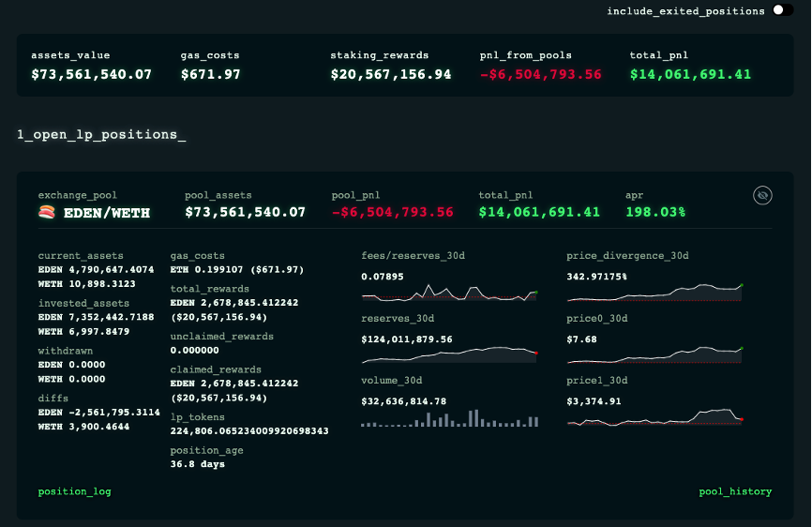Click the EDEN/WETH pool name
The image size is (812, 527).
point(107,213)
